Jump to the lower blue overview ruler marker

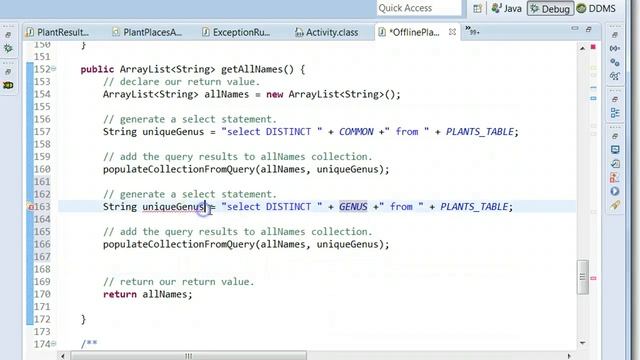(x=593, y=98)
